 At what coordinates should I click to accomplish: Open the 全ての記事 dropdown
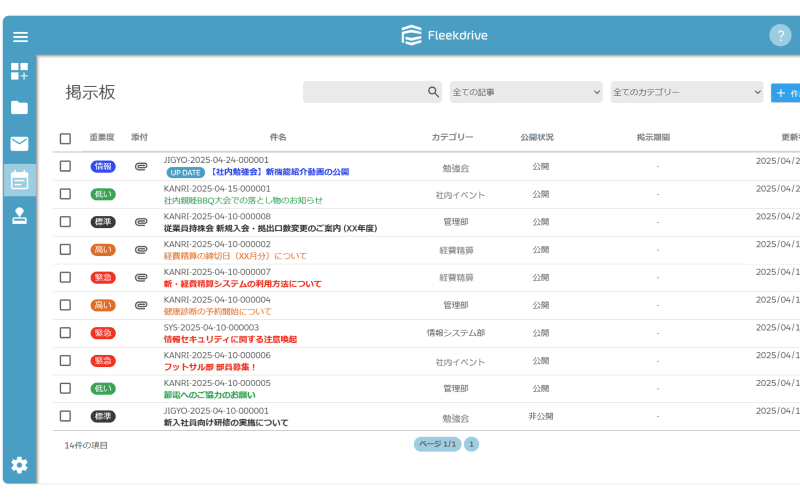click(x=526, y=92)
